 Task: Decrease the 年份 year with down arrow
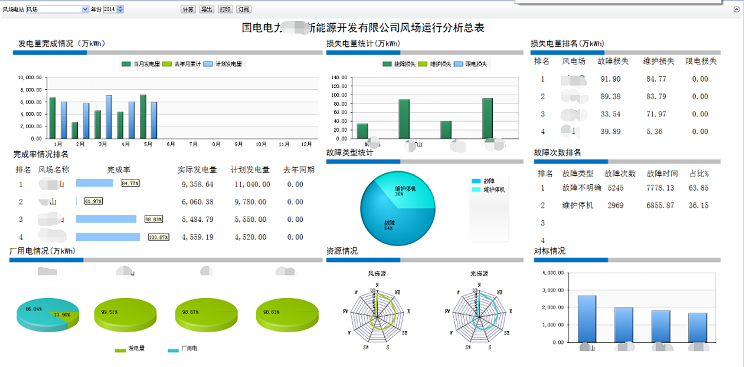pyautogui.click(x=120, y=11)
